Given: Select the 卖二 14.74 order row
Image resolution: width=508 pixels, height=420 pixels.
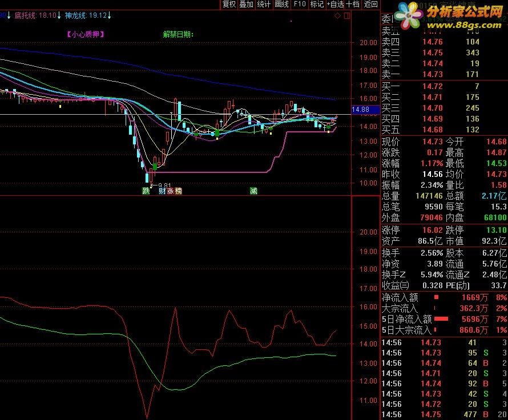Looking at the screenshot, I should pyautogui.click(x=445, y=63).
